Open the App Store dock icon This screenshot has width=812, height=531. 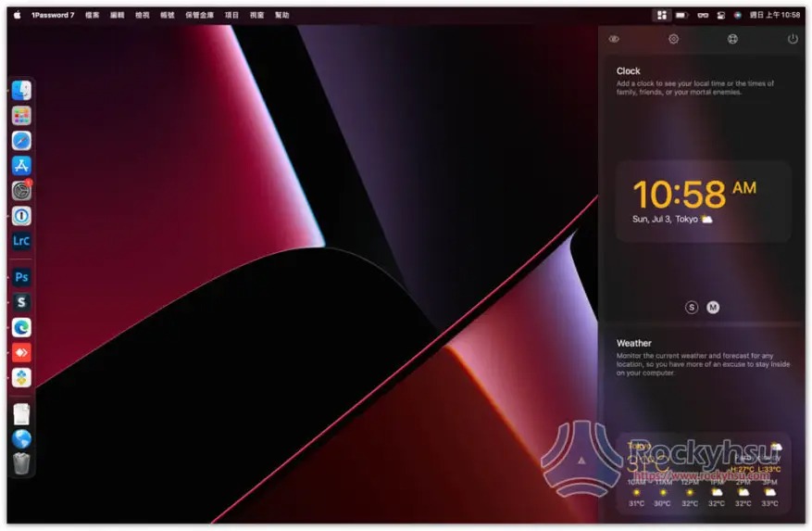pyautogui.click(x=21, y=166)
